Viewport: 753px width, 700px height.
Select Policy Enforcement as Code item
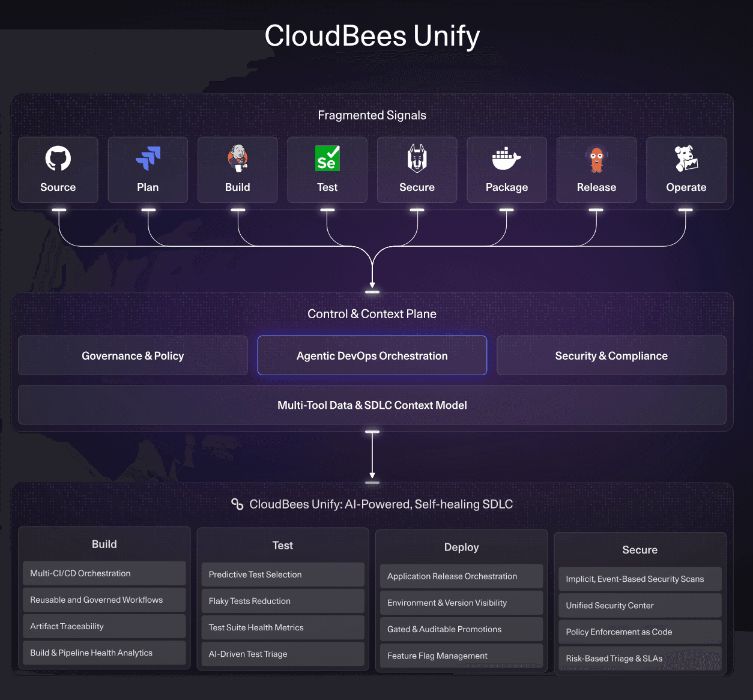point(640,632)
